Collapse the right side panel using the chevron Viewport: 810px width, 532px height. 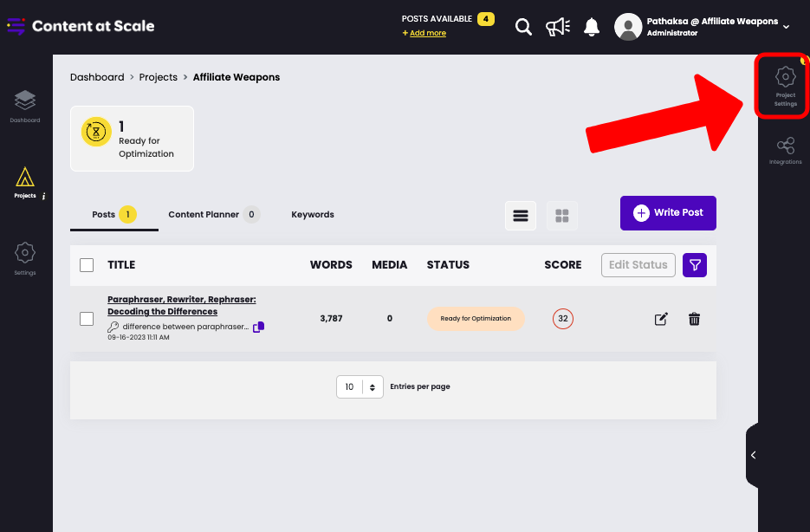(752, 455)
